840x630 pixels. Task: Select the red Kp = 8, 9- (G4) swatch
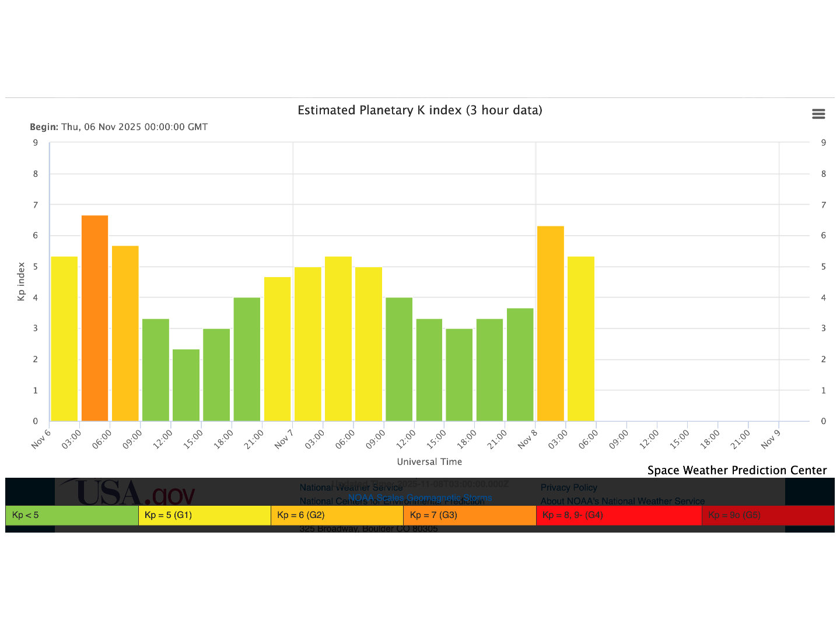[618, 515]
